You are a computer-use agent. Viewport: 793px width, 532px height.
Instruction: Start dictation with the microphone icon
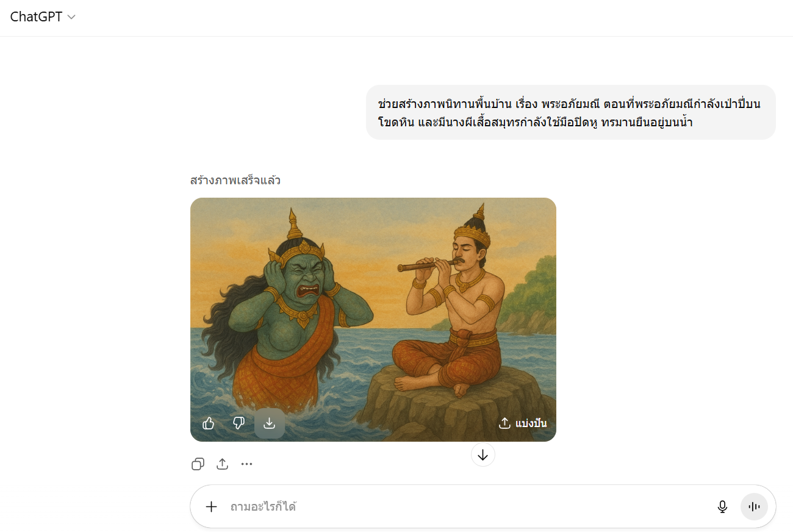pos(723,506)
